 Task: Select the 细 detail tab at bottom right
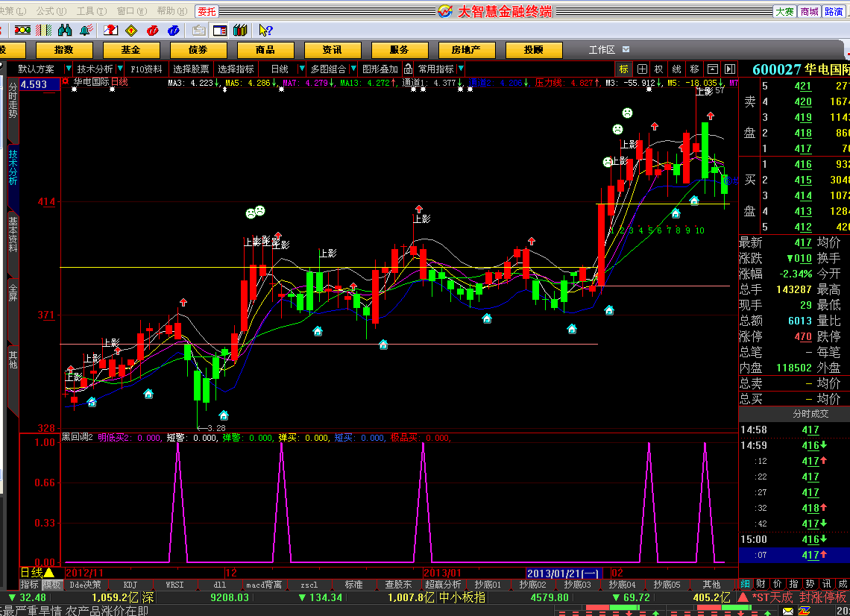click(x=746, y=584)
